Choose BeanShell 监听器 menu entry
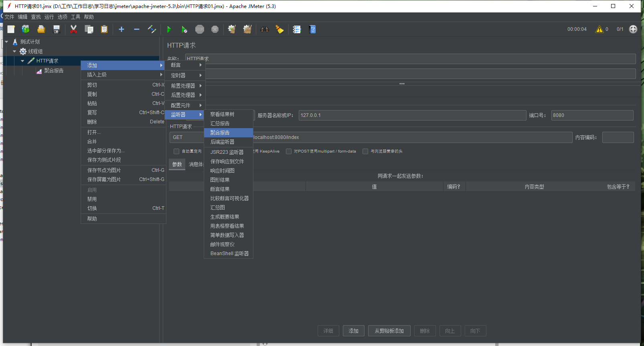This screenshot has height=346, width=644. (x=229, y=253)
